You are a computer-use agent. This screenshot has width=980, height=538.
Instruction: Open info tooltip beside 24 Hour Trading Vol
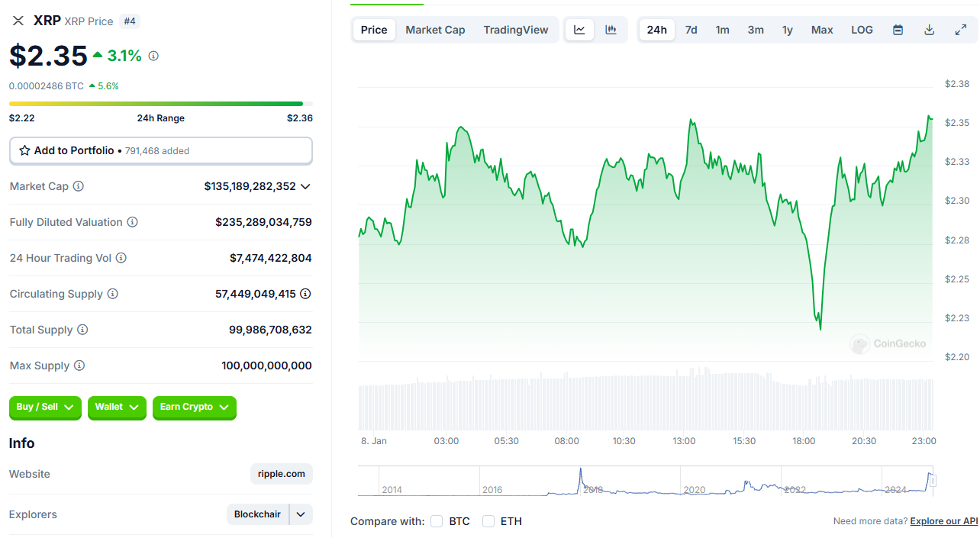(121, 258)
